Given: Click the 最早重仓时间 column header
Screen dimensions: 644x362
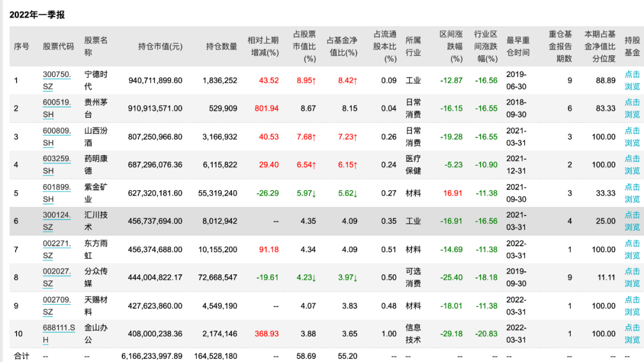Looking at the screenshot, I should coord(518,47).
